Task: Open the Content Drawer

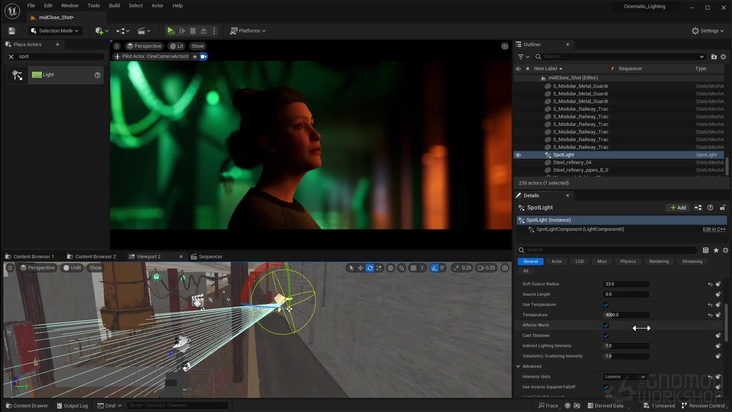Action: 27,405
